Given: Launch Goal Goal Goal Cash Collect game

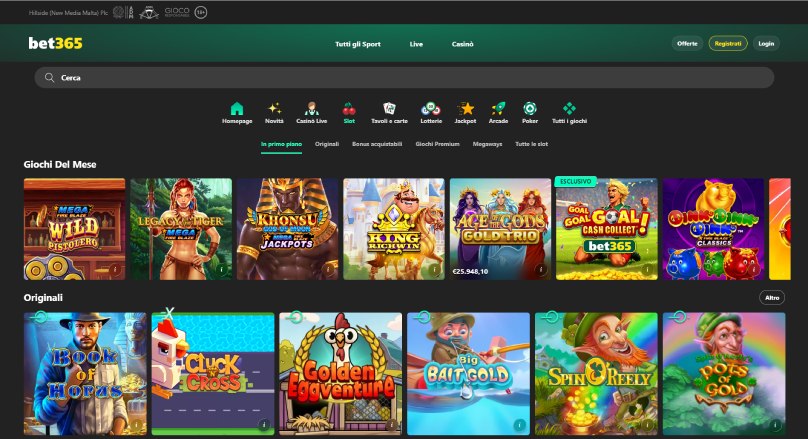Looking at the screenshot, I should pos(607,229).
